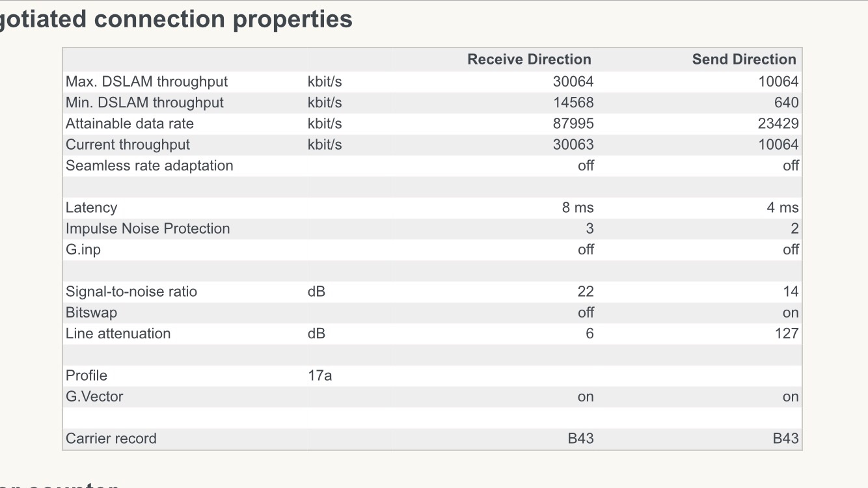Click the send attainable rate value 23429
The height and width of the screenshot is (488, 868).
tap(778, 124)
